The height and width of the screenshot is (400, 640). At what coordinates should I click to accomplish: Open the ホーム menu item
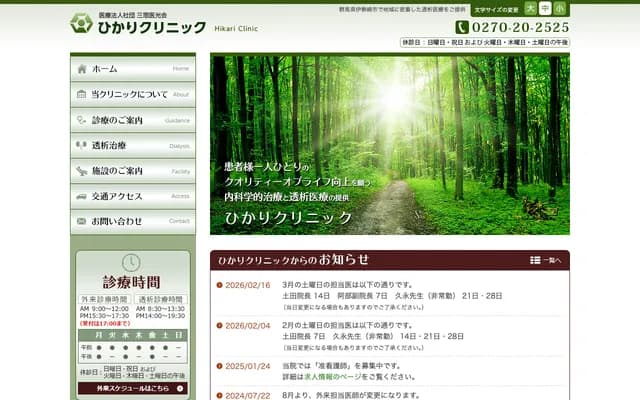coord(133,69)
